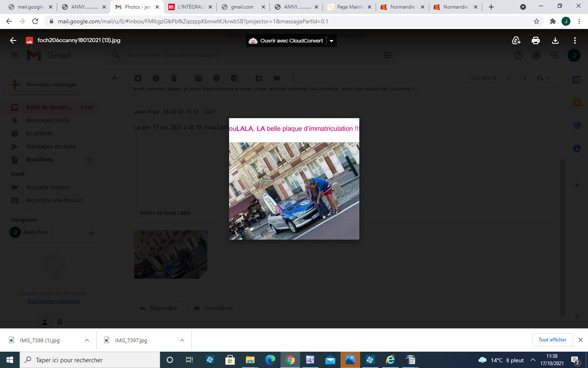
Task: Click the Windows taskbar search box
Action: [90, 360]
